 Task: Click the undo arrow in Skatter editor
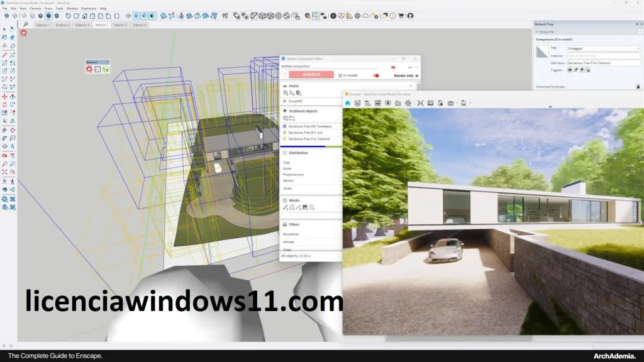click(x=410, y=67)
